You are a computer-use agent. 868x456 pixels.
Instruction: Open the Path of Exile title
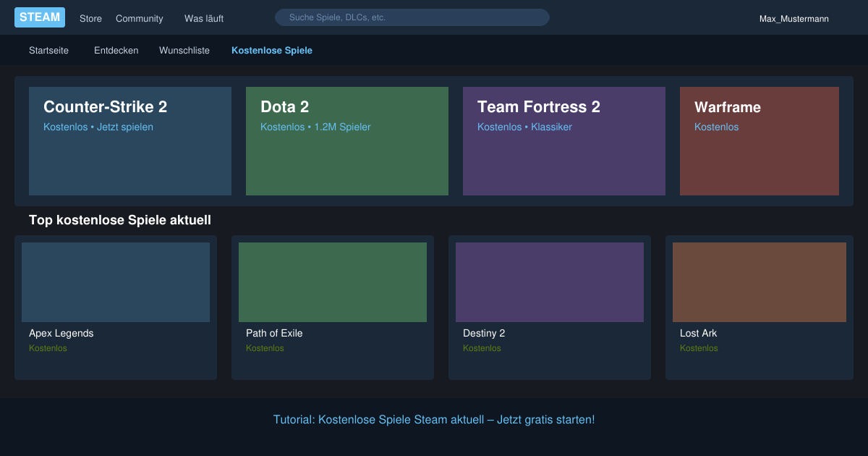click(274, 334)
